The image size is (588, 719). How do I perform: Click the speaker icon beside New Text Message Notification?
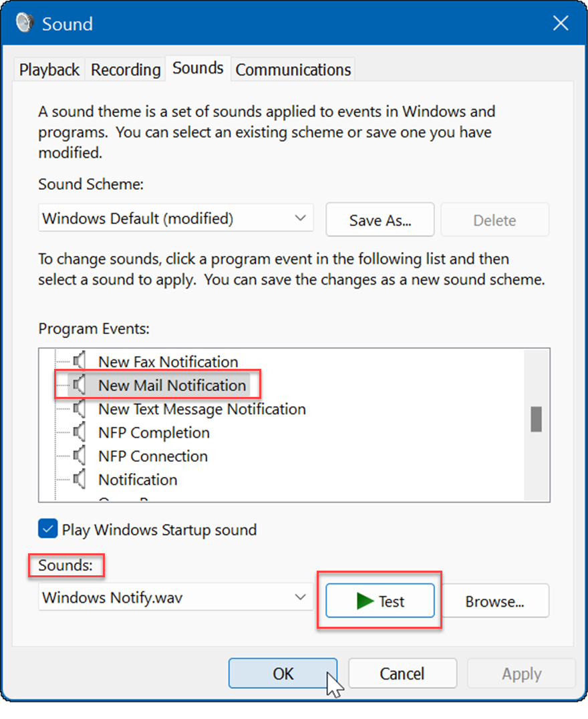[x=80, y=409]
